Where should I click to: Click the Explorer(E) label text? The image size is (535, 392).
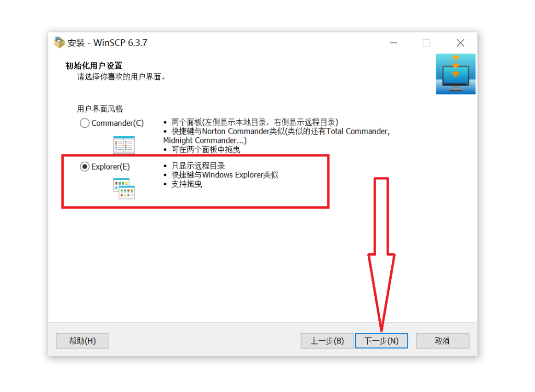pyautogui.click(x=111, y=167)
